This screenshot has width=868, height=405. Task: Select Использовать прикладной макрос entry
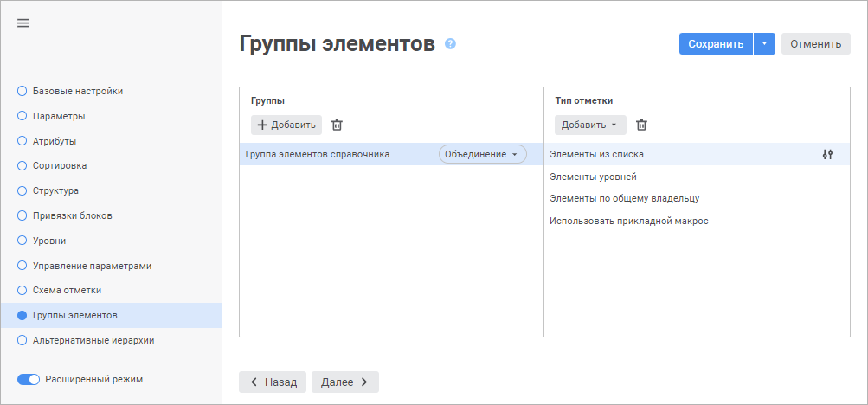(628, 221)
